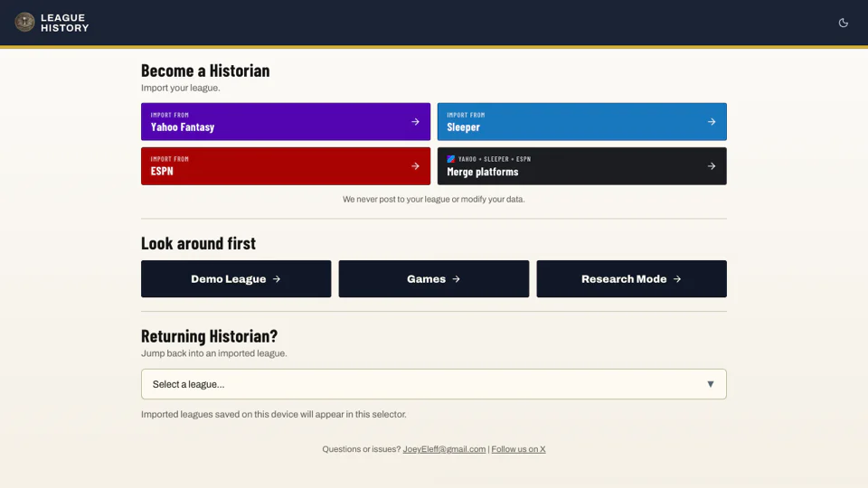The width and height of the screenshot is (868, 488).
Task: Click the League History logo emblem
Action: click(x=24, y=22)
